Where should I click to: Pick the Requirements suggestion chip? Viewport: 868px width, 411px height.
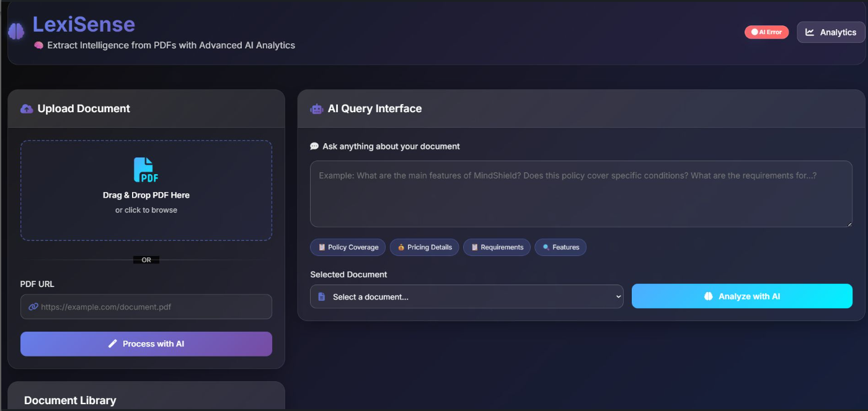[x=497, y=247]
